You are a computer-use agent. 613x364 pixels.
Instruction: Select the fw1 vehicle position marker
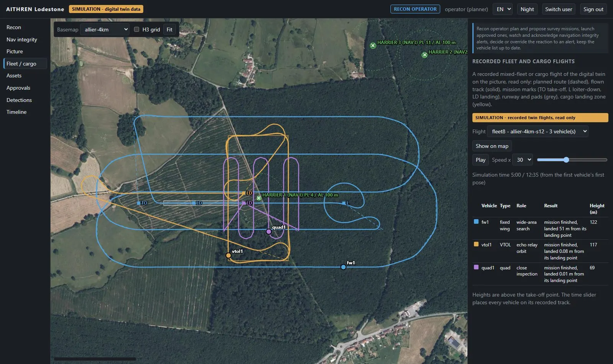[x=343, y=267]
